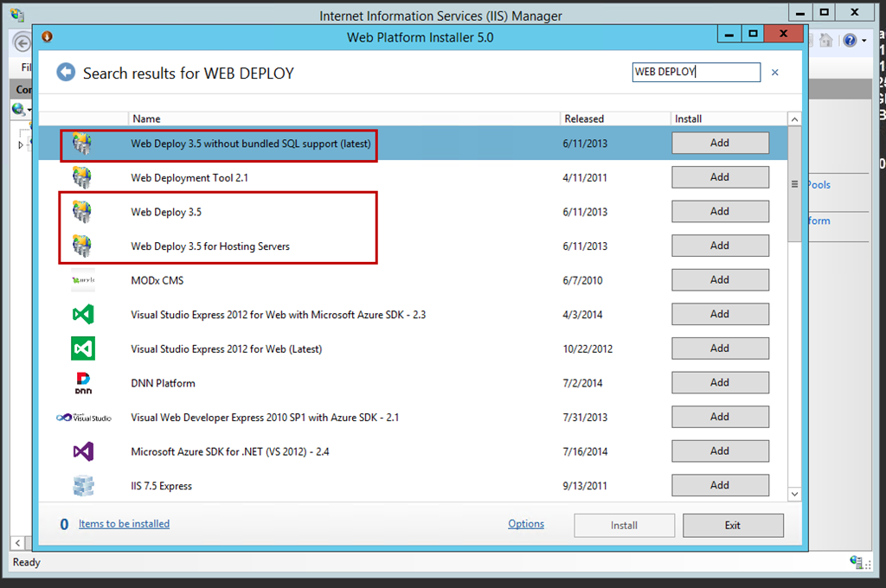
Task: Click Visual Studio Express 2012 Azure SDK 2.3 icon
Action: click(83, 315)
